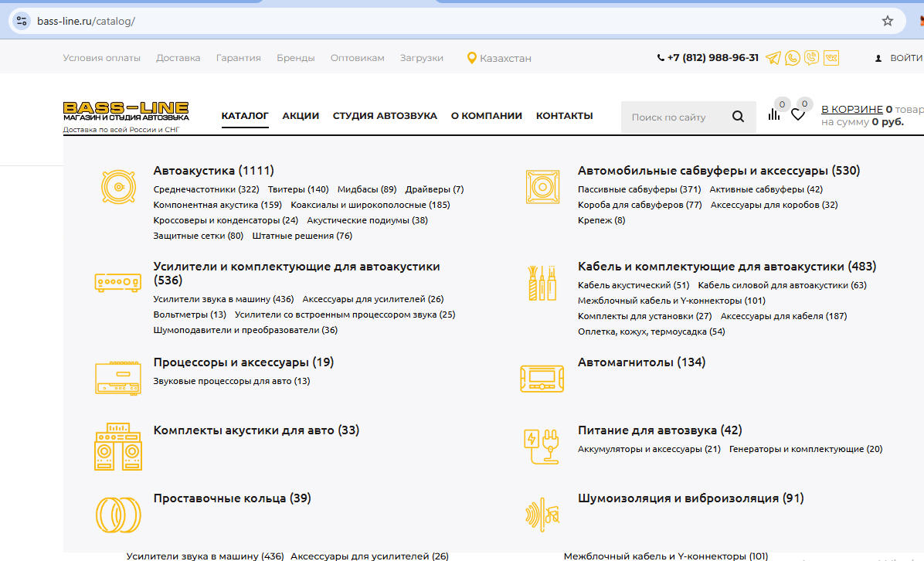Open Штатные решения (76)
This screenshot has width=924, height=561.
(302, 235)
